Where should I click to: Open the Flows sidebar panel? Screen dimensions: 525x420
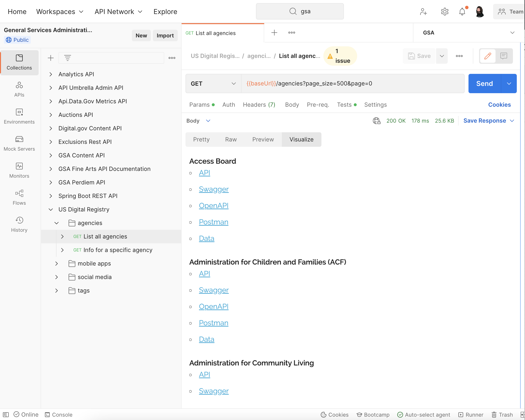(x=19, y=198)
